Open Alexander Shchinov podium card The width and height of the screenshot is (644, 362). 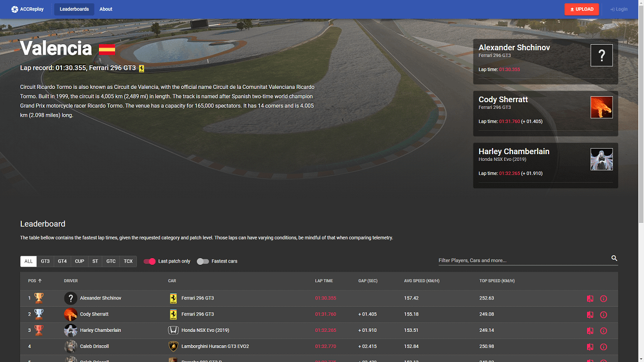pos(546,61)
